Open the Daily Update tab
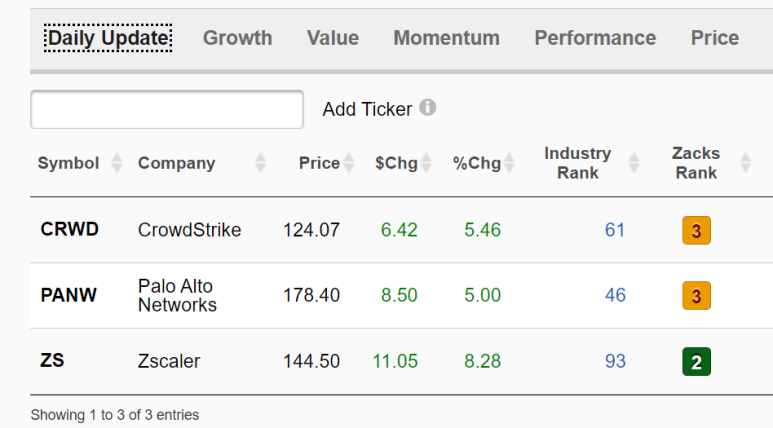This screenshot has height=428, width=773. 108,38
